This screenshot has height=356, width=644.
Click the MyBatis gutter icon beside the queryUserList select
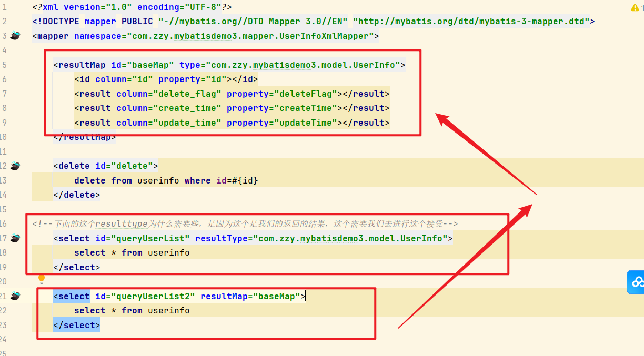pyautogui.click(x=15, y=238)
